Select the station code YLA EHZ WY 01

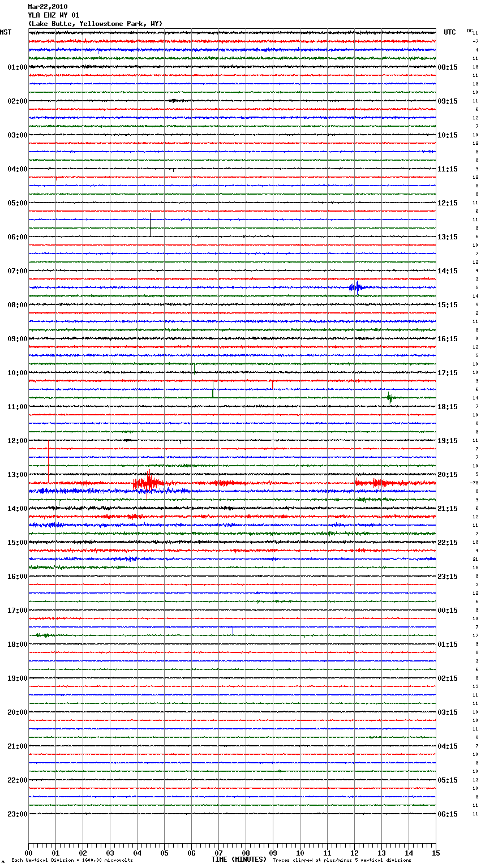tap(54, 15)
